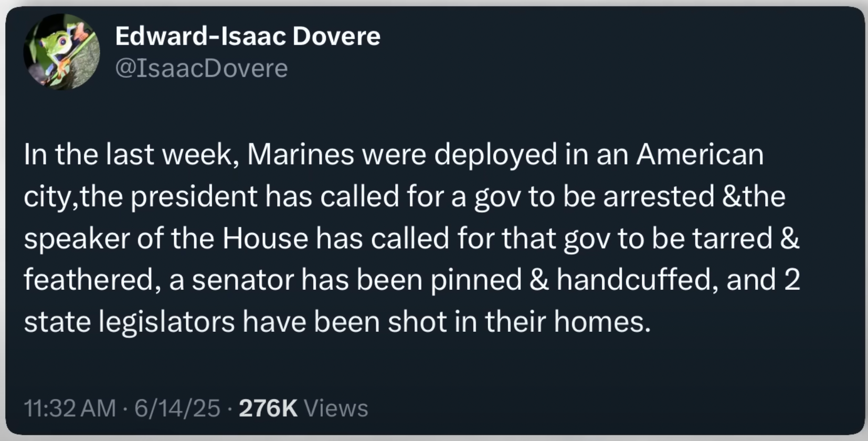
Task: Click the frog profile avatar
Action: 61,51
